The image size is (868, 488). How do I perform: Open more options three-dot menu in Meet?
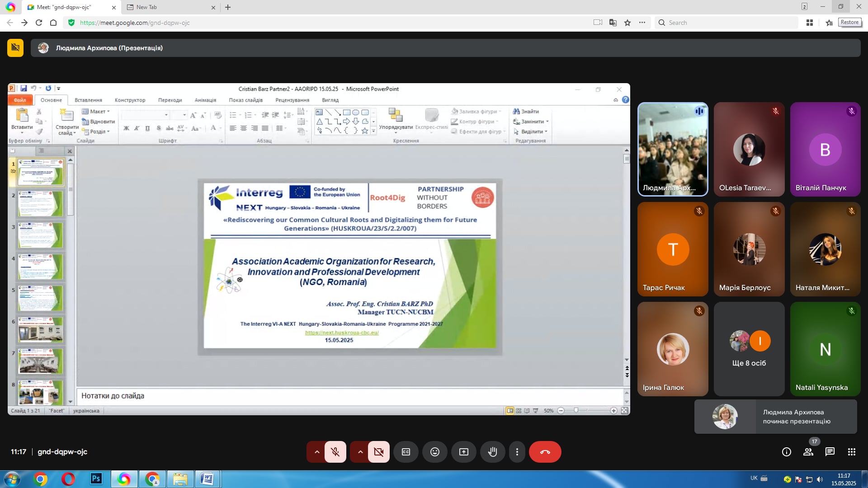click(x=517, y=452)
